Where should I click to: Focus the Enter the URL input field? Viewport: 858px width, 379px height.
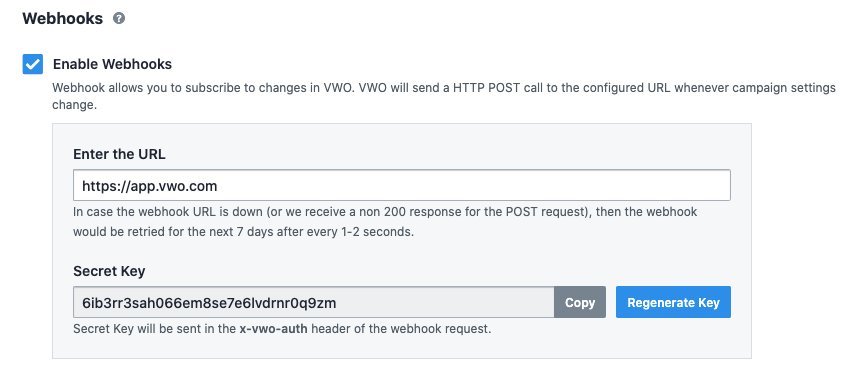pos(402,185)
